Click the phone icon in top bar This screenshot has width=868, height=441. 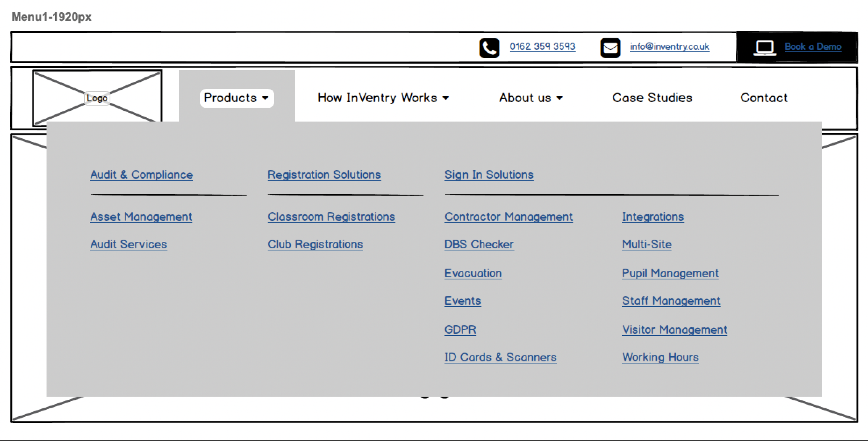(x=489, y=48)
